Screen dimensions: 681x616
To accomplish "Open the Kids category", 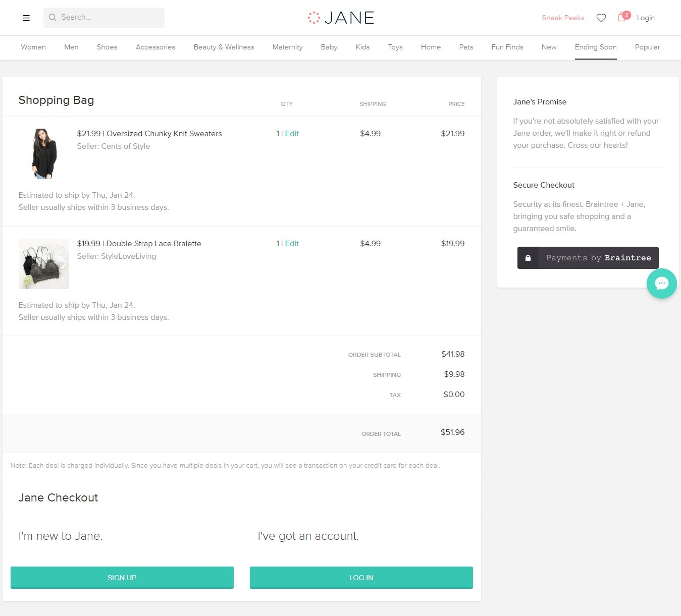I will pos(362,47).
